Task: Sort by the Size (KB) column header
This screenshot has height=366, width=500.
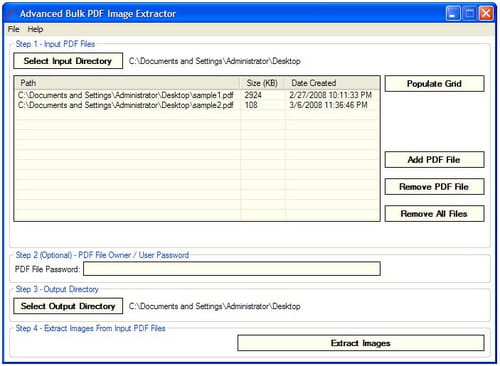Action: coord(262,83)
